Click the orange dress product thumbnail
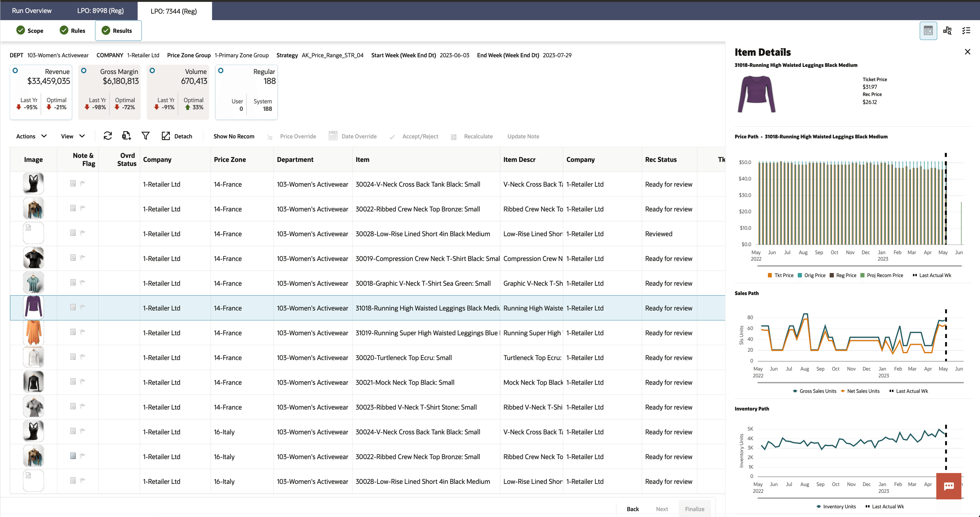The width and height of the screenshot is (980, 517). (x=33, y=333)
